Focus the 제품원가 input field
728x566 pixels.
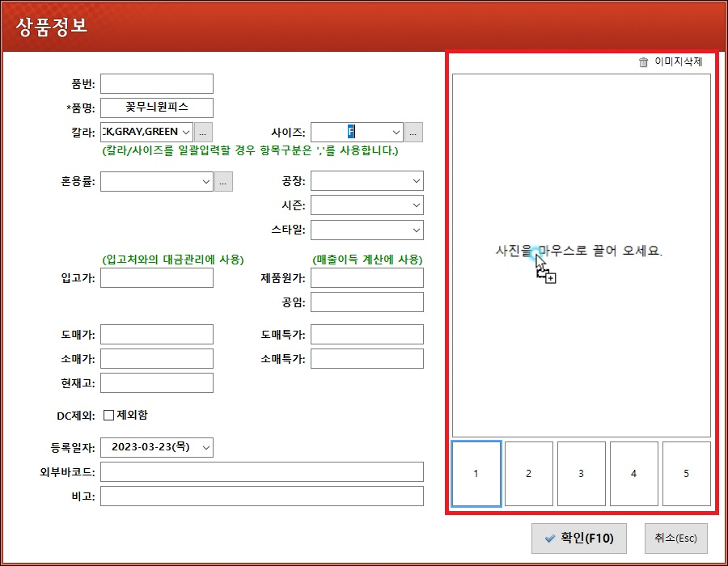click(x=366, y=278)
